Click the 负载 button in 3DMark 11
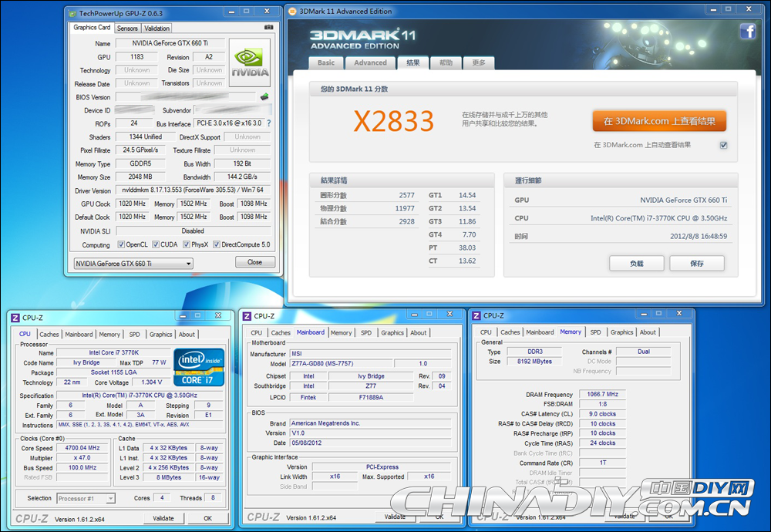 tap(637, 264)
